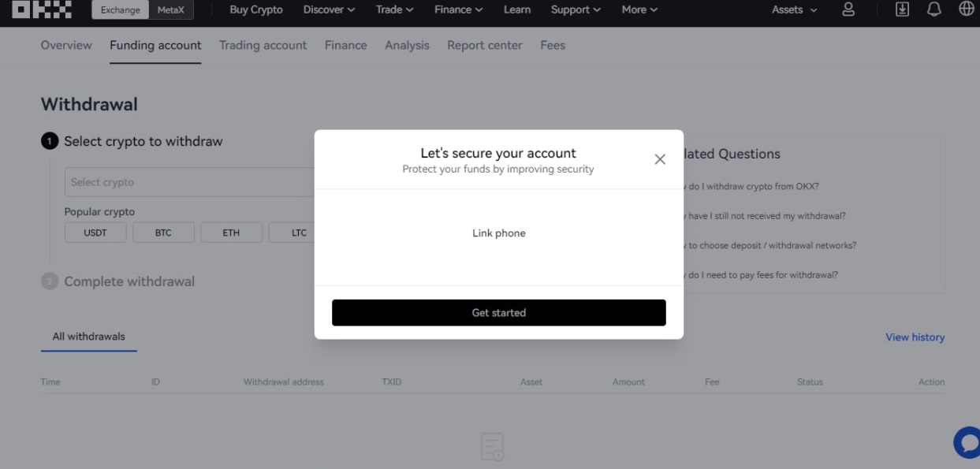The image size is (980, 469).
Task: Open the chat support bubble
Action: (967, 442)
